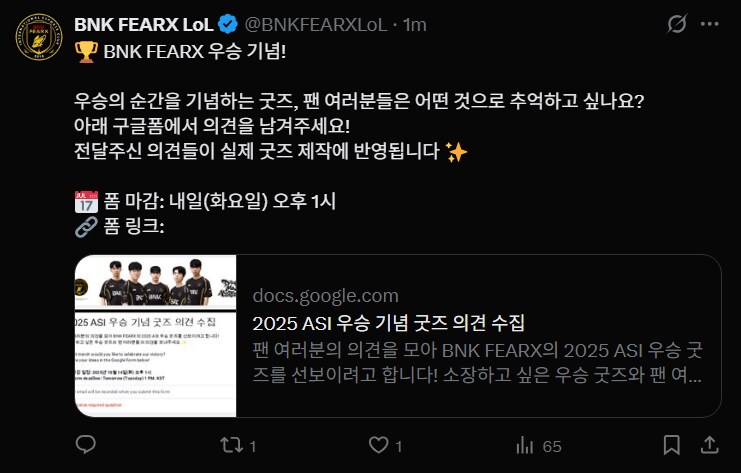View post analytics showing 65 views
Image resolution: width=741 pixels, height=473 pixels.
539,446
